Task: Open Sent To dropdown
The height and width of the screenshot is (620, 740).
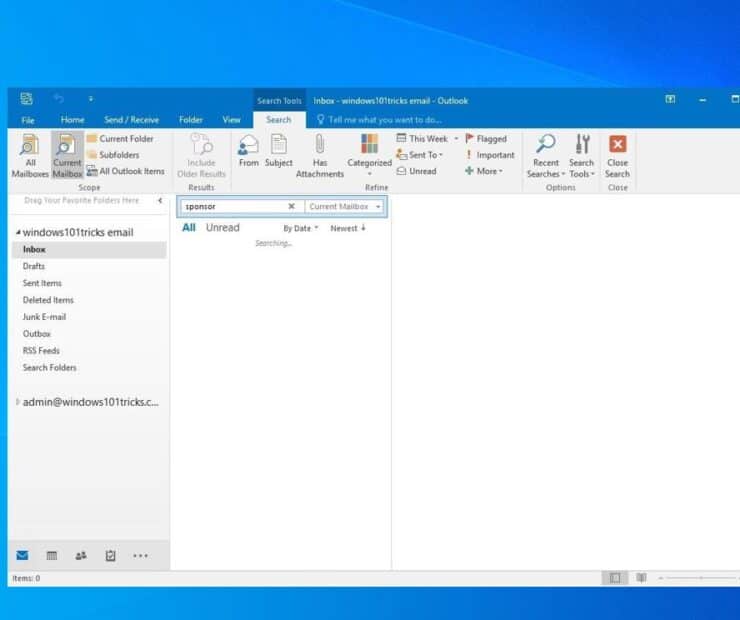Action: pyautogui.click(x=420, y=155)
